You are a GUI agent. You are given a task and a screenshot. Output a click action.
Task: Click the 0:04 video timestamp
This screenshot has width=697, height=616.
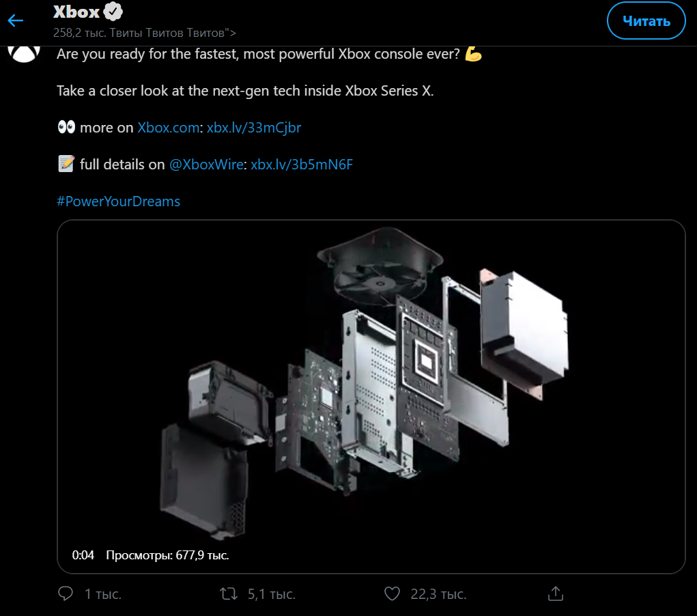point(83,555)
